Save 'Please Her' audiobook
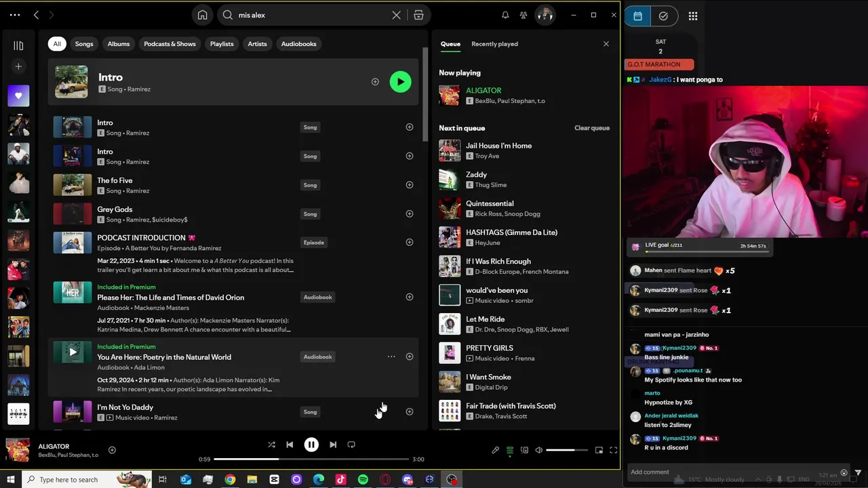The width and height of the screenshot is (868, 488). pyautogui.click(x=410, y=297)
